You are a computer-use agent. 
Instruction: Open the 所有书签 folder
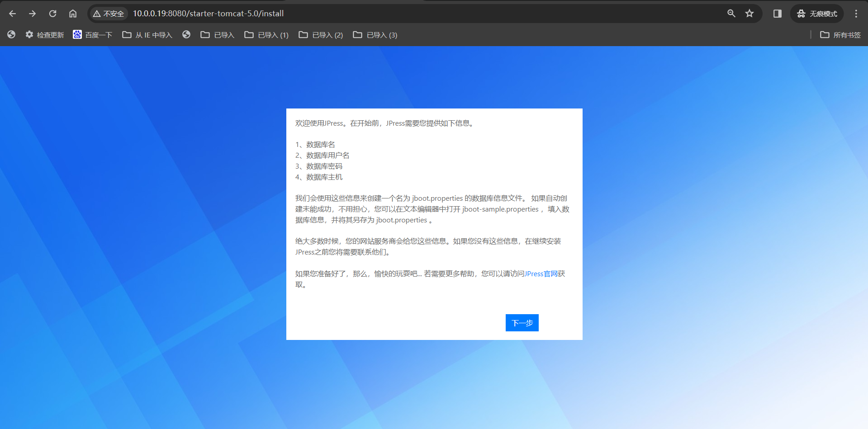(x=840, y=35)
